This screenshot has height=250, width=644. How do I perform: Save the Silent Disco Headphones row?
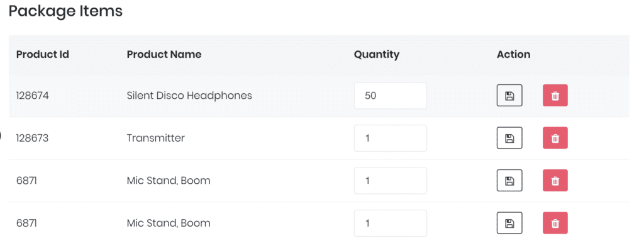click(509, 95)
